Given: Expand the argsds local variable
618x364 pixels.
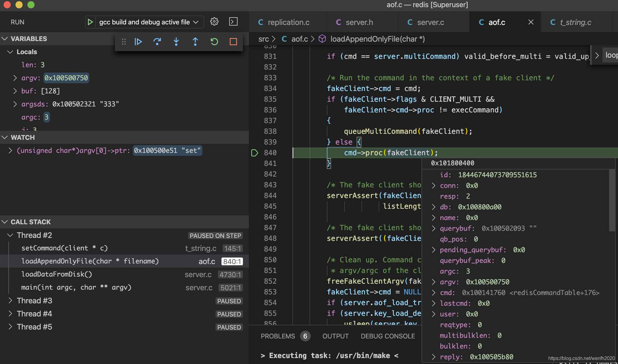Looking at the screenshot, I should point(15,104).
